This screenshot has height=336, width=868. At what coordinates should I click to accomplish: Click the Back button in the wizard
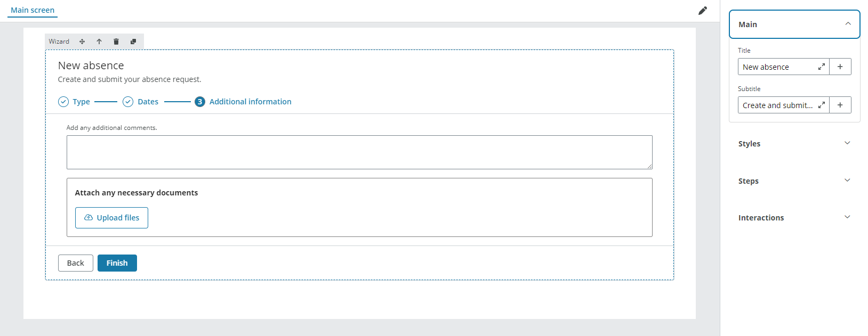click(x=75, y=263)
